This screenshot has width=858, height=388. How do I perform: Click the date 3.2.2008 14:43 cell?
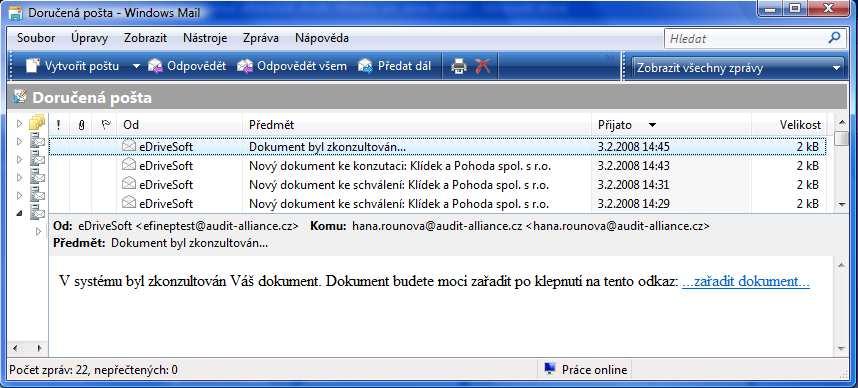click(x=633, y=165)
